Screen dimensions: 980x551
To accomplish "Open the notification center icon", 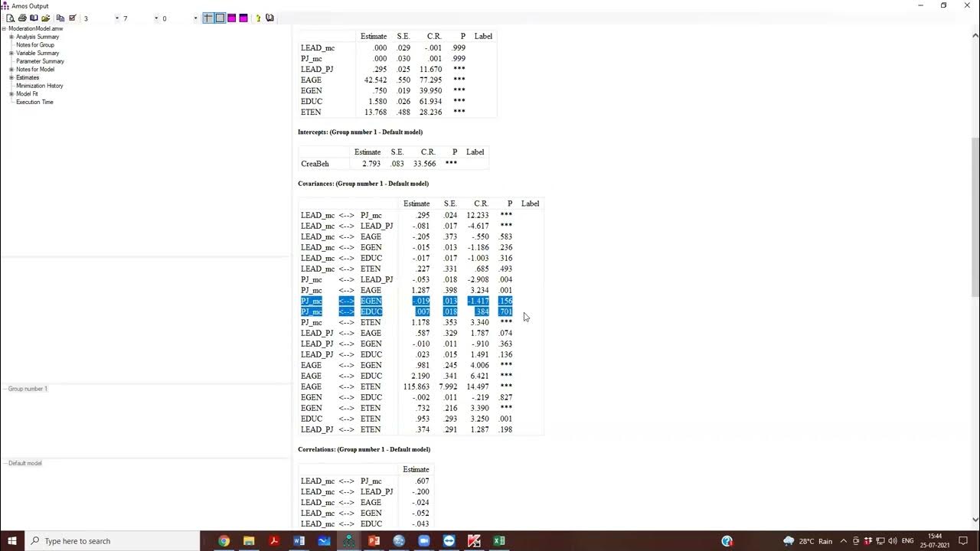I will pyautogui.click(x=964, y=541).
